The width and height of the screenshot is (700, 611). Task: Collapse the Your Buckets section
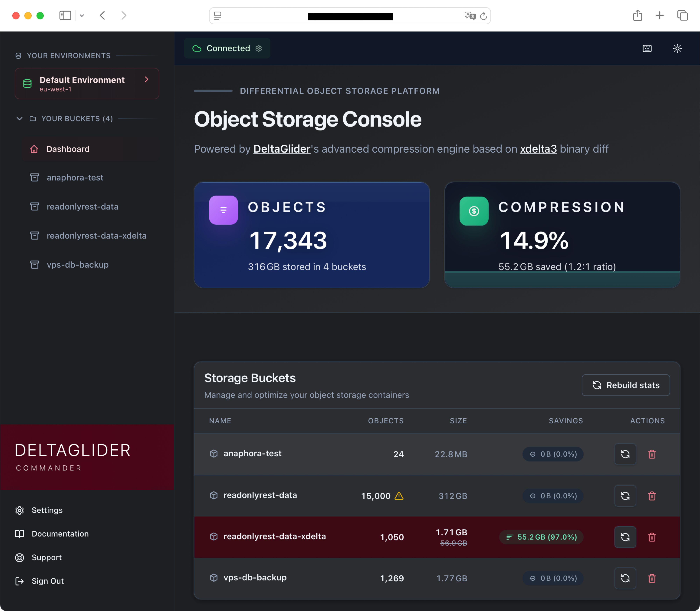point(19,119)
